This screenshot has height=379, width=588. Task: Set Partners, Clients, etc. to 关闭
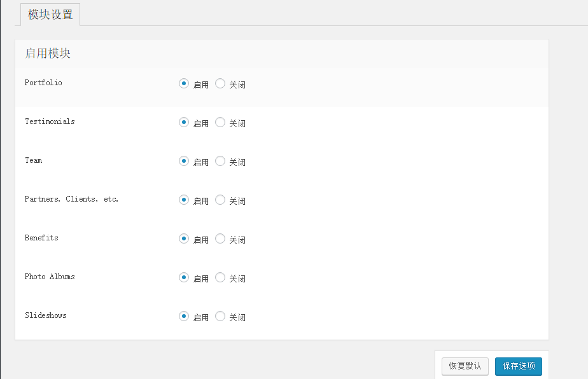(x=220, y=200)
